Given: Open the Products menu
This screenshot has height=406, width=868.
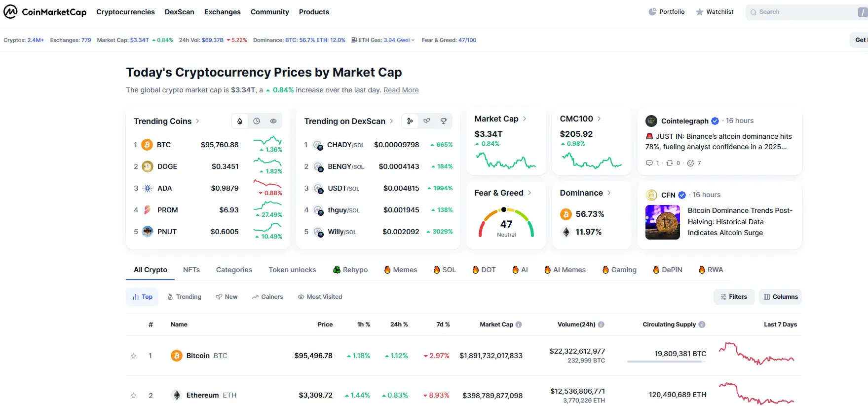Looking at the screenshot, I should click(x=314, y=12).
